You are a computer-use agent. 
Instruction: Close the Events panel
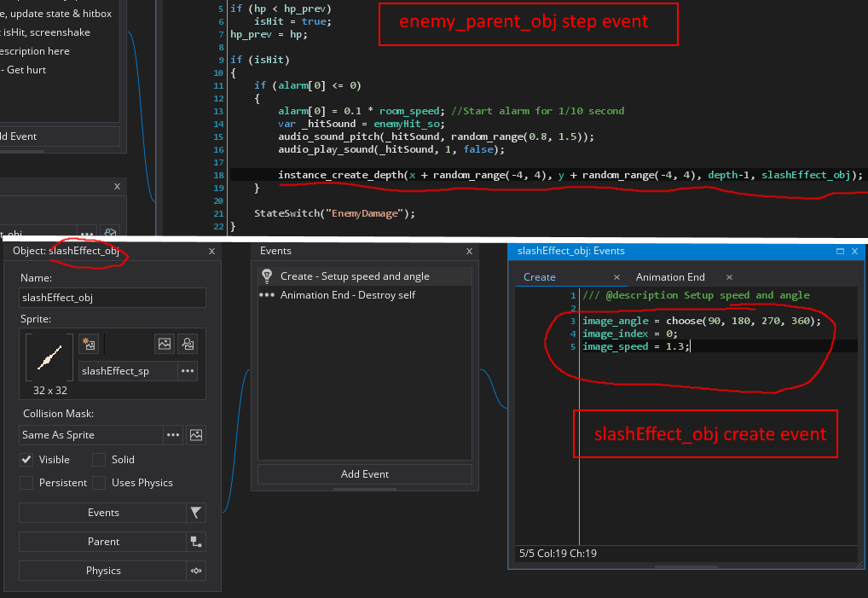[x=470, y=252]
